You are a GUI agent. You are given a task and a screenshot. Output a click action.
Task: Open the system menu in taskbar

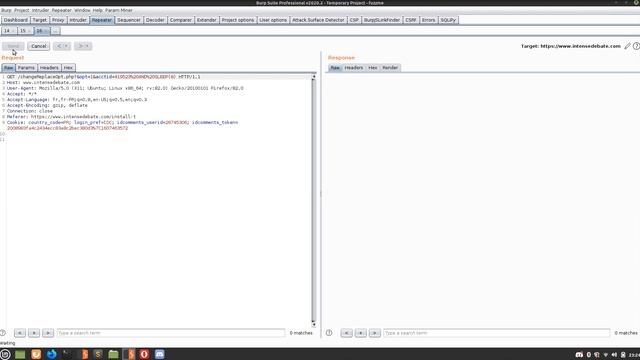5,354
